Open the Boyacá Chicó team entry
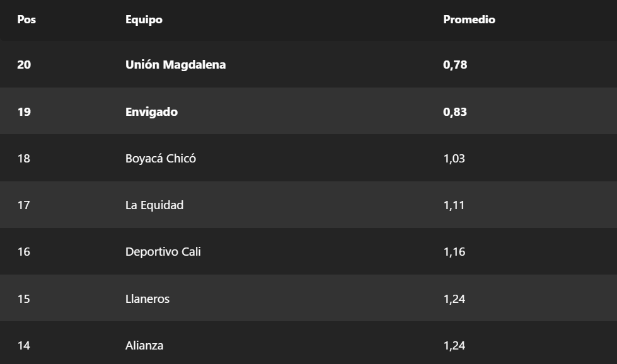Image resolution: width=617 pixels, height=364 pixels. point(160,159)
